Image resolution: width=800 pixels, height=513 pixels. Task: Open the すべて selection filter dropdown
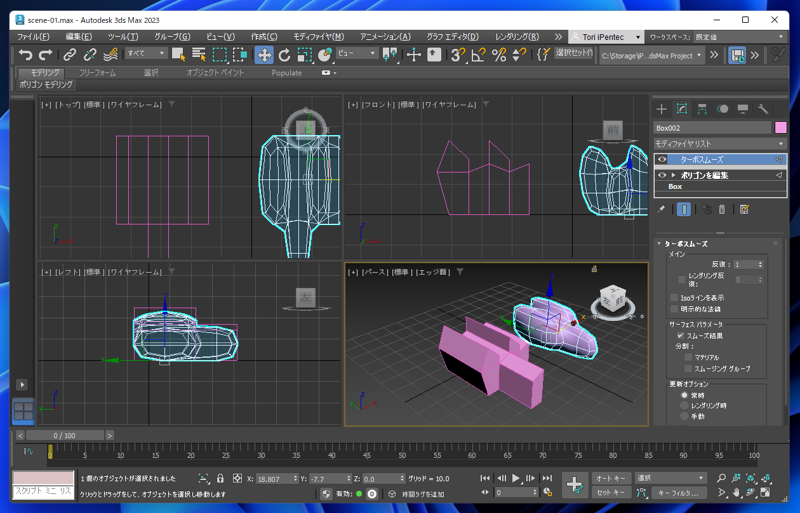[146, 53]
